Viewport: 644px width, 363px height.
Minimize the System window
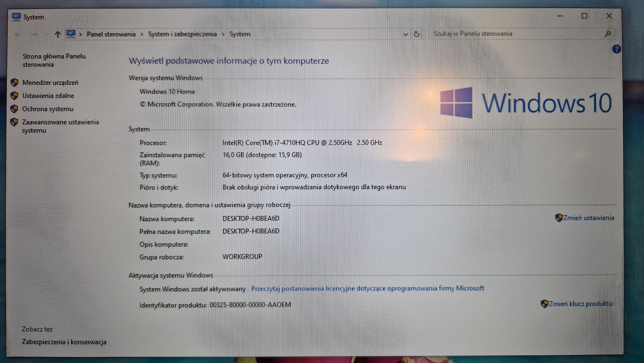tap(560, 16)
